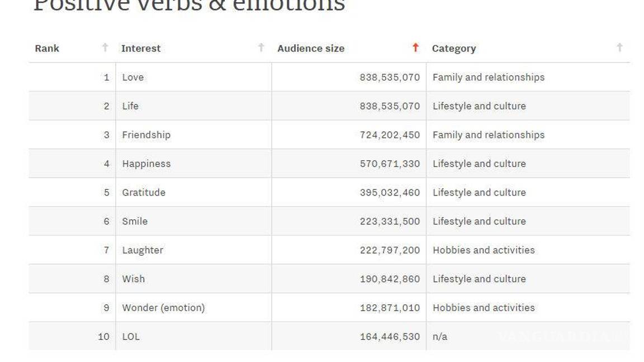Click the sort arrow in Category column
Viewport: 644px width, 362px height.
[619, 47]
